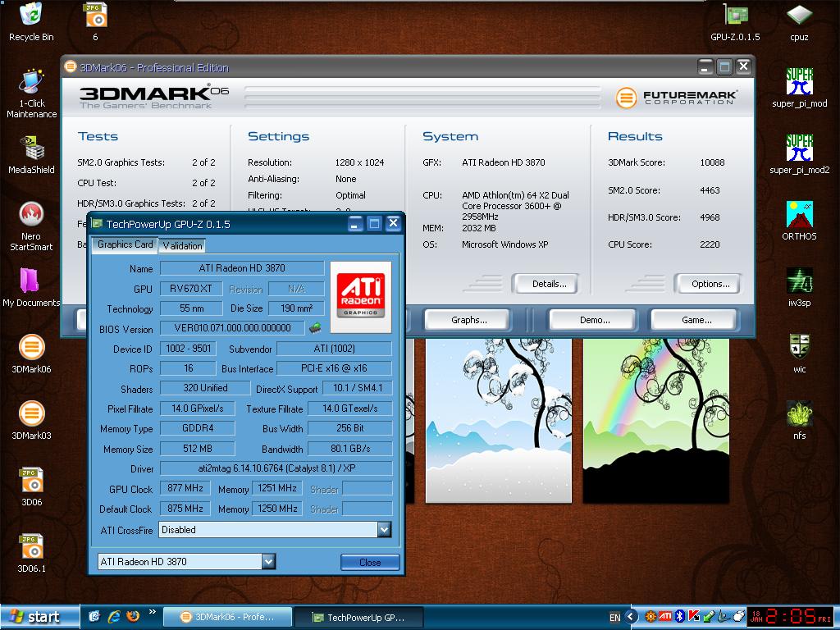Click the Device ID 1002 - 9501 field
The width and height of the screenshot is (840, 630).
[189, 348]
